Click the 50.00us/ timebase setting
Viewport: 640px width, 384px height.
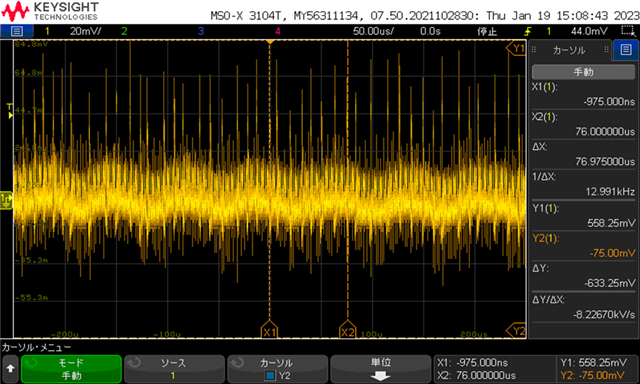[373, 31]
